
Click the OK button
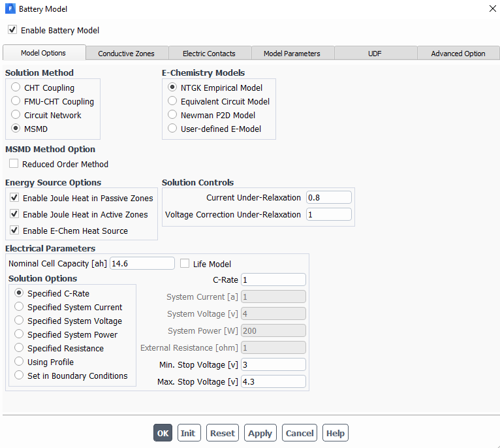163,433
